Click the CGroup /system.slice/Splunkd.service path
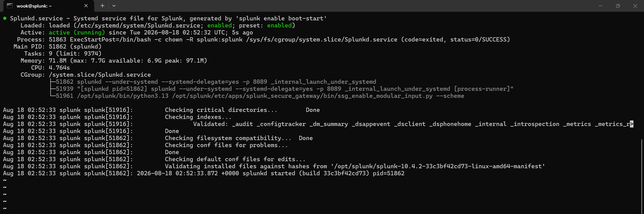Screen dimensions: 644x214 [100, 75]
